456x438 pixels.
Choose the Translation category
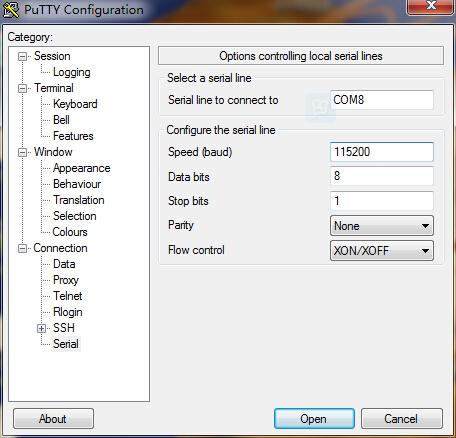coord(79,200)
